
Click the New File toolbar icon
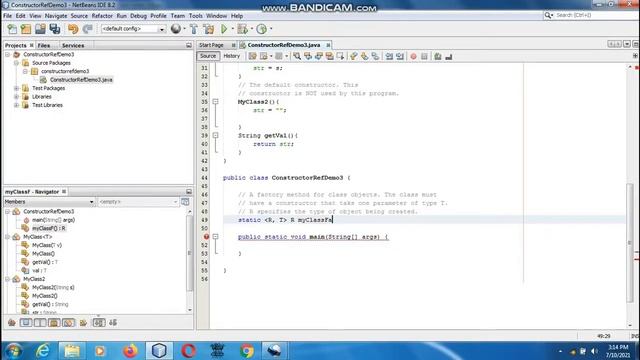click(x=12, y=29)
